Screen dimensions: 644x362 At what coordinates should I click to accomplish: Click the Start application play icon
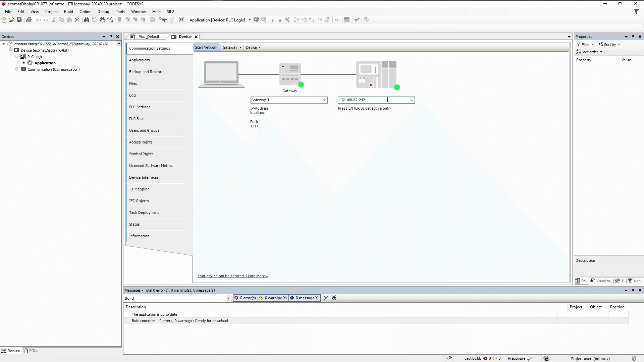[273, 20]
